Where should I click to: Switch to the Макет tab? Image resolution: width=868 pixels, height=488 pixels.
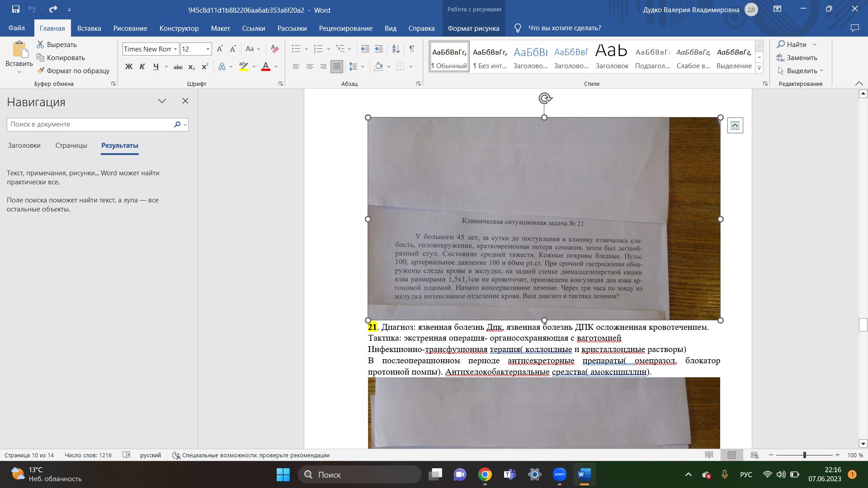[x=221, y=28]
